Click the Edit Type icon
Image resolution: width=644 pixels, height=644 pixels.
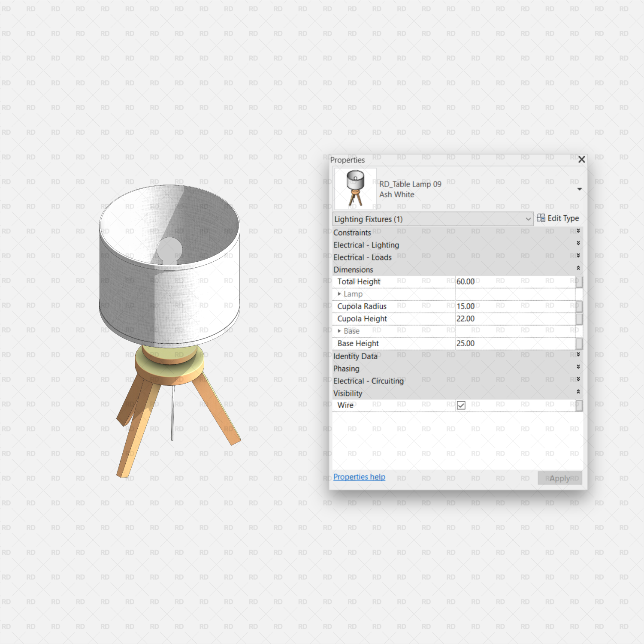[541, 218]
